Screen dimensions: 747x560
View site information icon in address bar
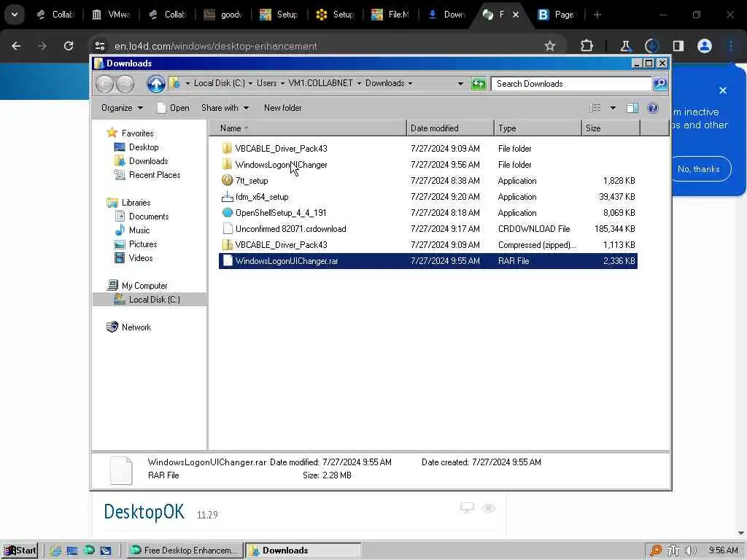(99, 46)
